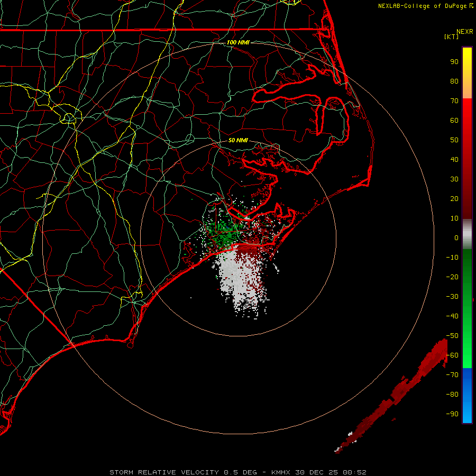Screen dimensions: 476x476
Task: Select the 10 value on the velocity scale
Action: 454,218
